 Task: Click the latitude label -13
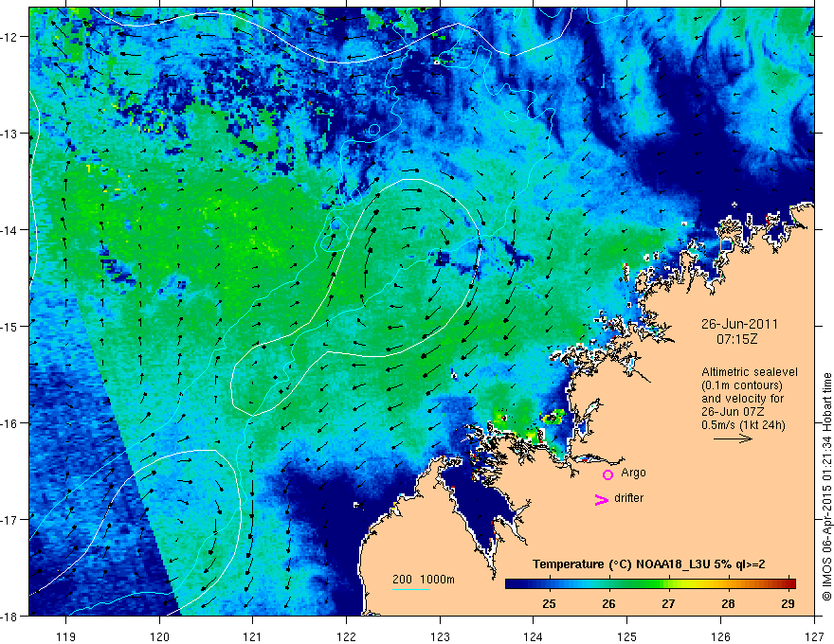pos(10,134)
